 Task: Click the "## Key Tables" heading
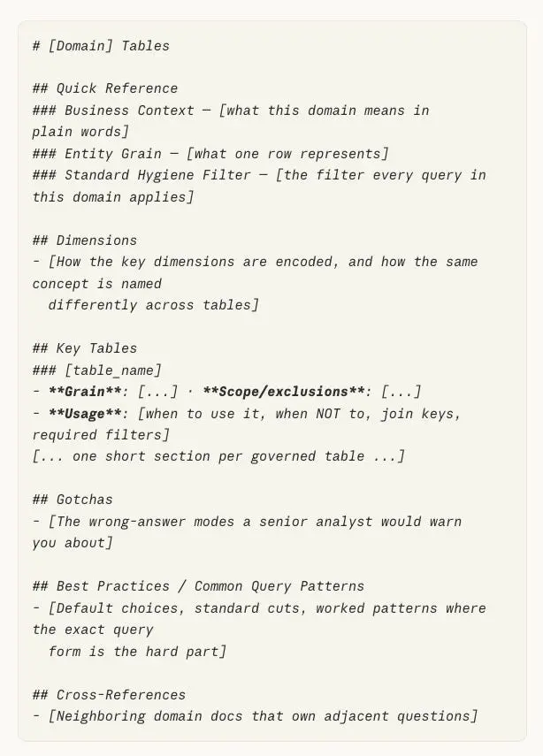pyautogui.click(x=85, y=348)
